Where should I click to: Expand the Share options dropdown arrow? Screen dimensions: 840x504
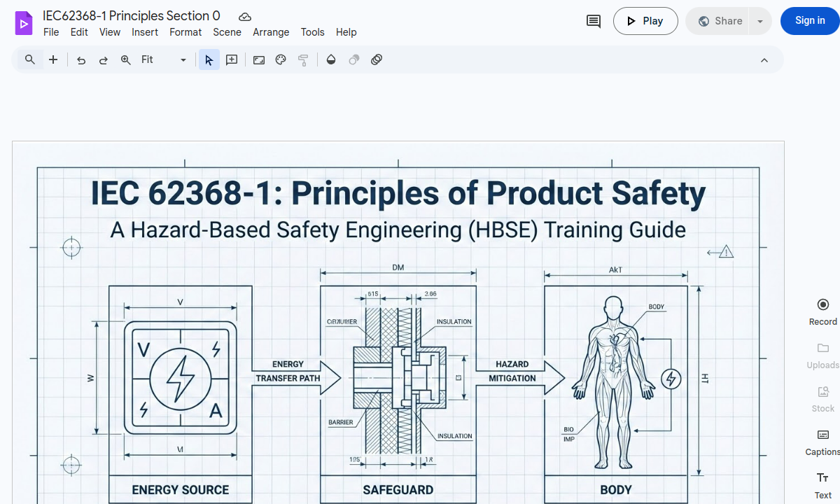(759, 21)
